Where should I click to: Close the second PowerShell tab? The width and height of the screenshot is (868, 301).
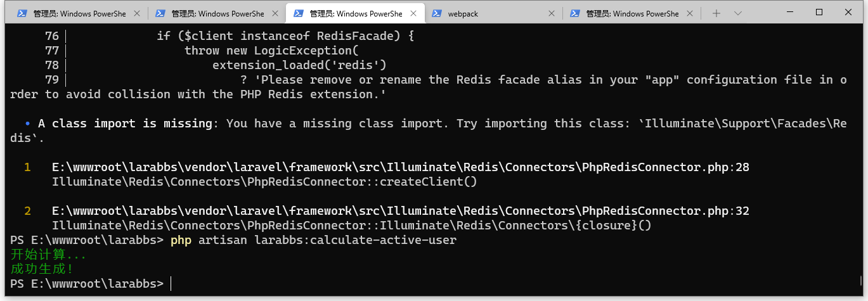click(275, 13)
